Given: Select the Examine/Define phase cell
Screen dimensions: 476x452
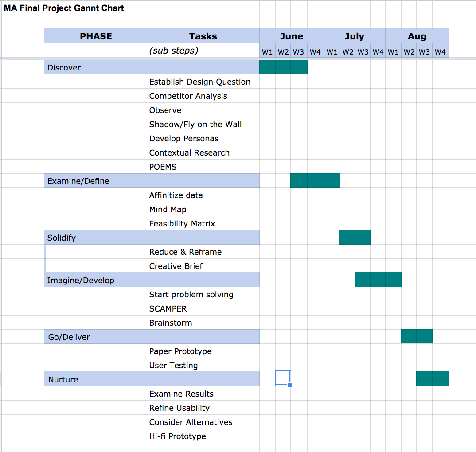Looking at the screenshot, I should 96,181.
